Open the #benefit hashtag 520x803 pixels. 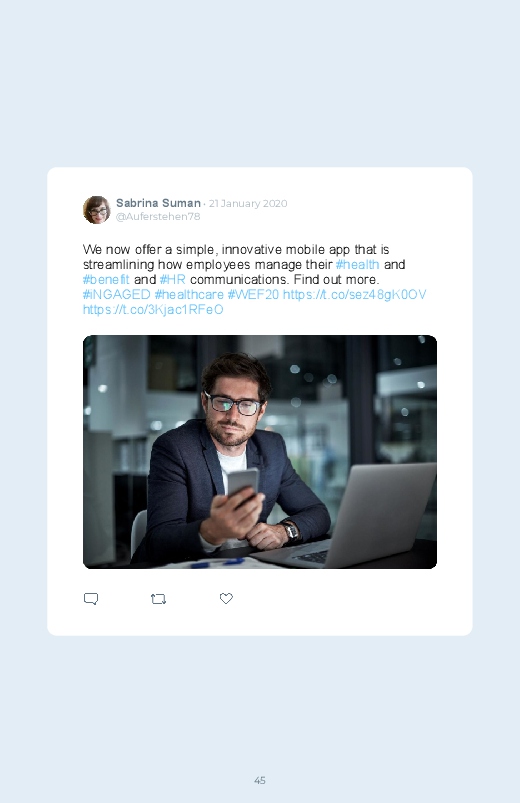click(106, 279)
